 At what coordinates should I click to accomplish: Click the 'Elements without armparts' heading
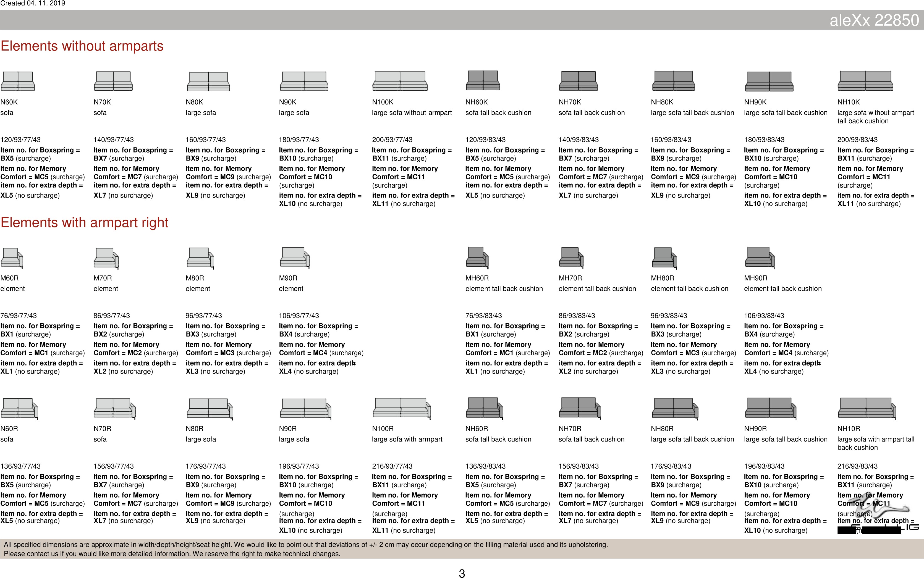[x=82, y=46]
